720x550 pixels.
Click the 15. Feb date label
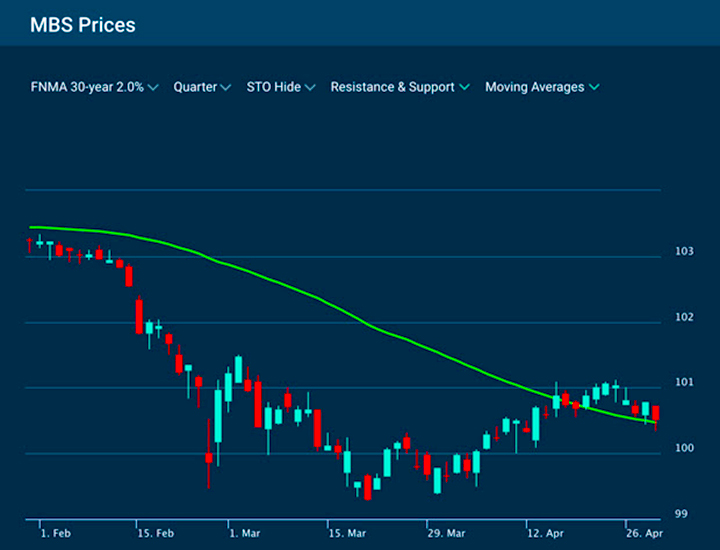tap(153, 534)
